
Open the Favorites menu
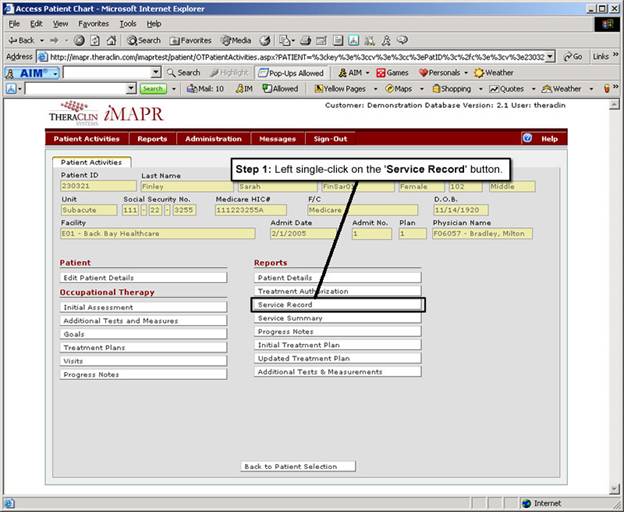94,23
